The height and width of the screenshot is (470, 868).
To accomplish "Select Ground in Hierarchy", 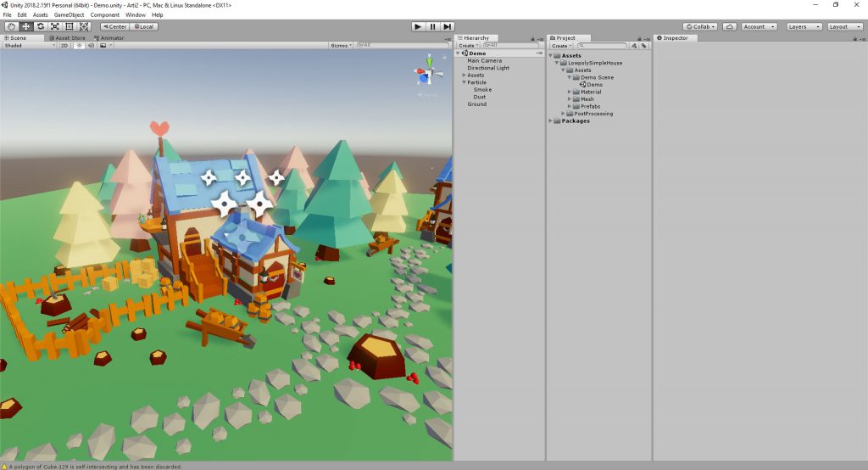I will click(x=476, y=104).
